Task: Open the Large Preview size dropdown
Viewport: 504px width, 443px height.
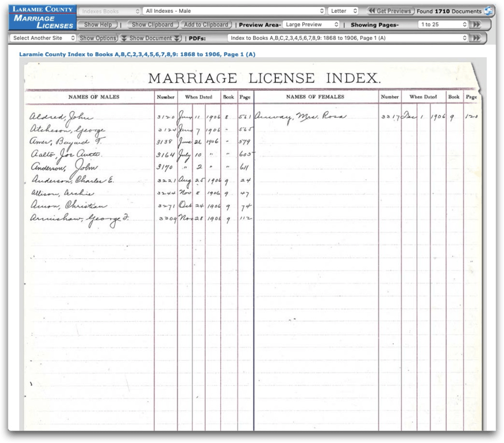Action: point(312,24)
